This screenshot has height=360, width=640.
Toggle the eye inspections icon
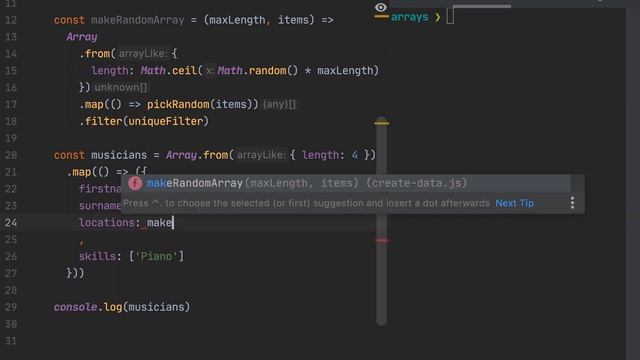380,7
